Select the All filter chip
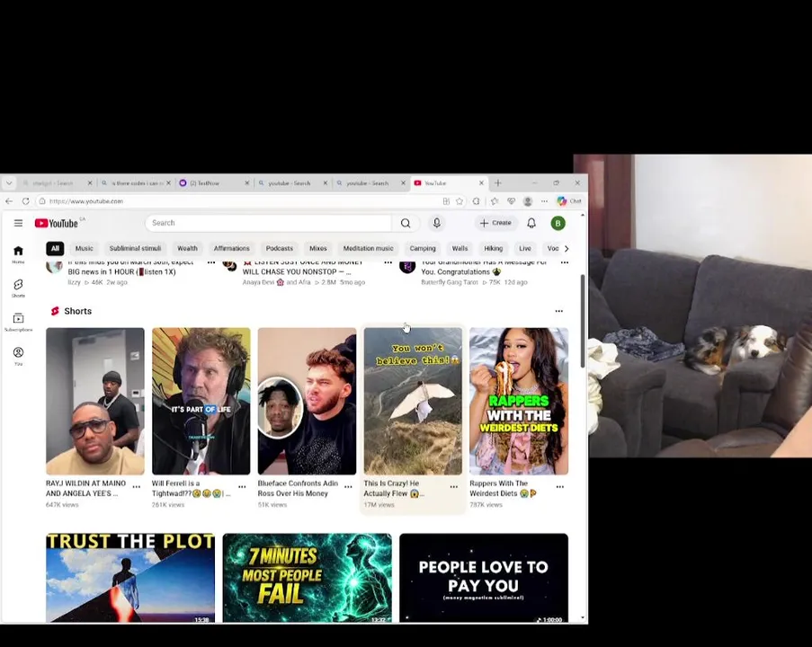812x647 pixels. (x=55, y=248)
